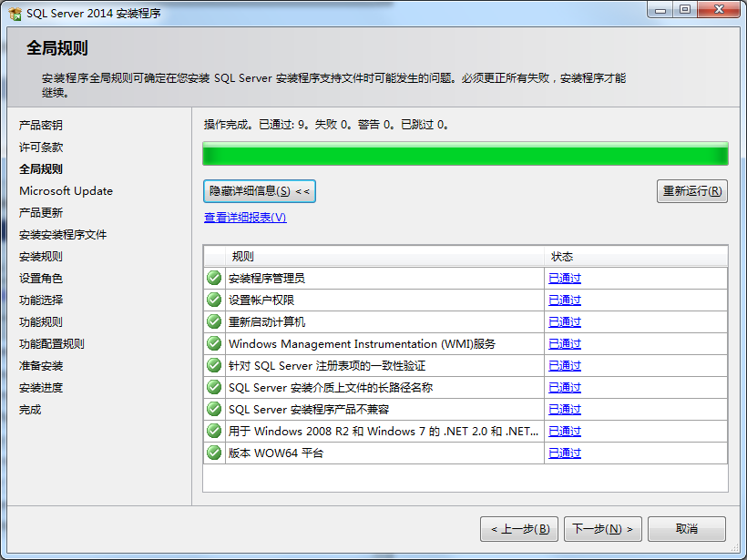Continue with 下一步 button
Viewport: 747px width, 560px height.
603,529
